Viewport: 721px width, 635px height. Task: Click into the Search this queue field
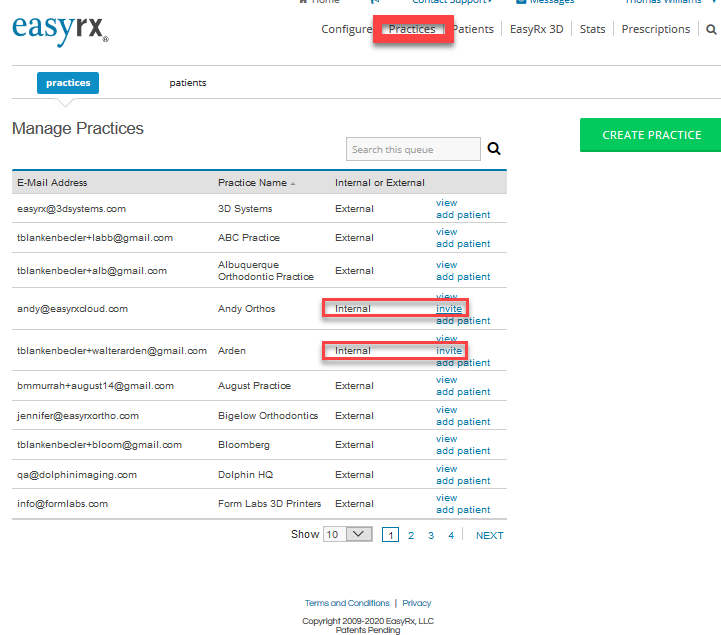pyautogui.click(x=413, y=149)
